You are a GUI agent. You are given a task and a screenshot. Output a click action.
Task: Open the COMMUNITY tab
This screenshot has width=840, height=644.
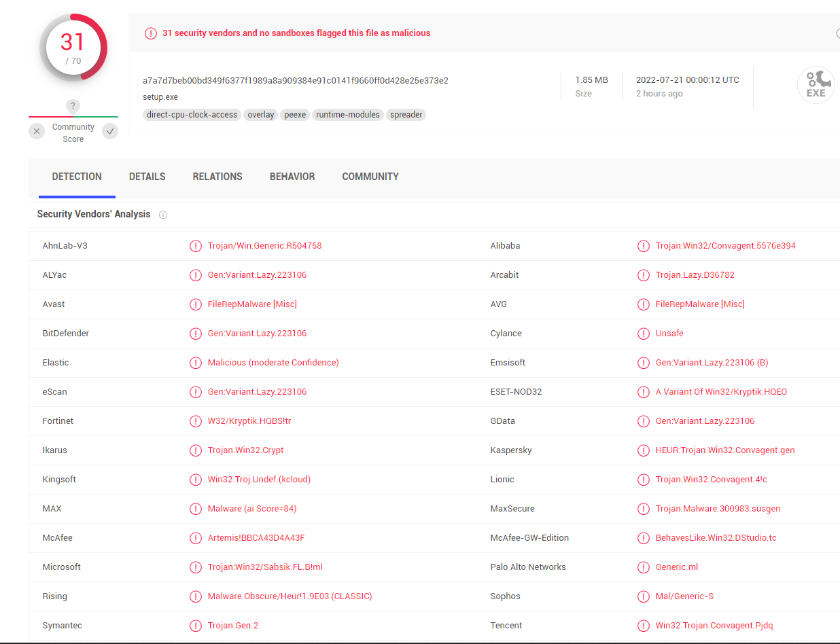(x=370, y=177)
